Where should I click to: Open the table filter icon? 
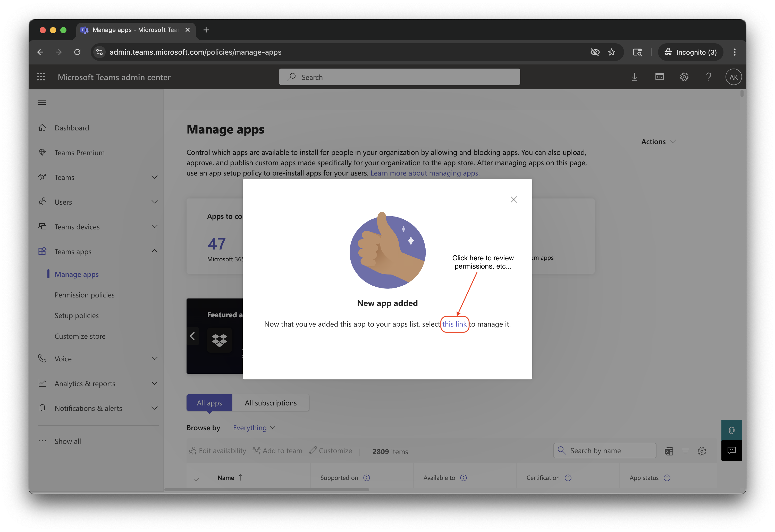click(x=685, y=451)
